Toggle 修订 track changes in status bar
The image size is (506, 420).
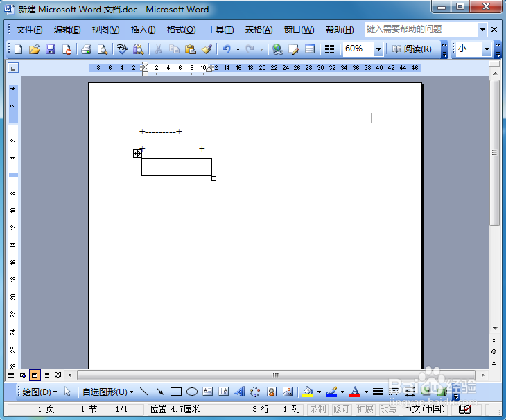coord(341,409)
